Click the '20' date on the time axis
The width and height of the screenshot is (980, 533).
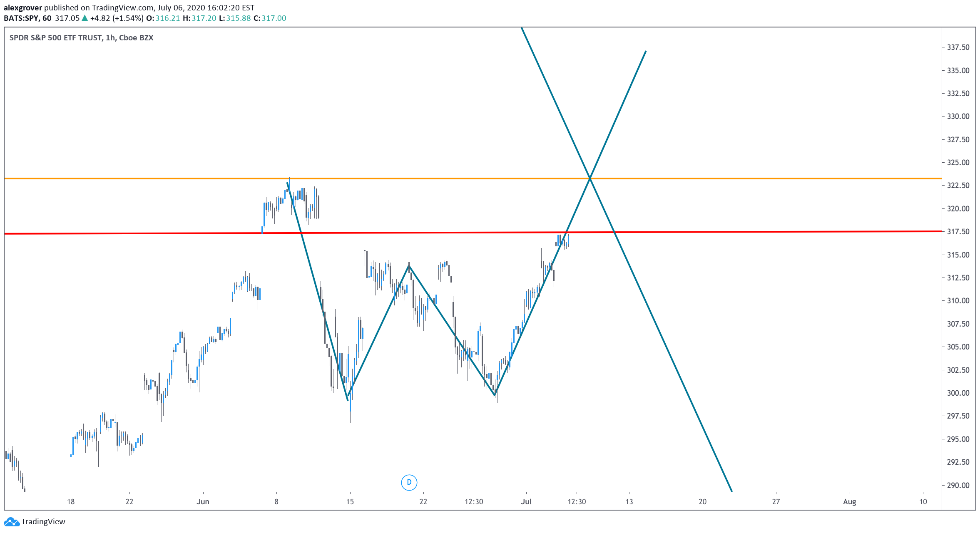[702, 501]
